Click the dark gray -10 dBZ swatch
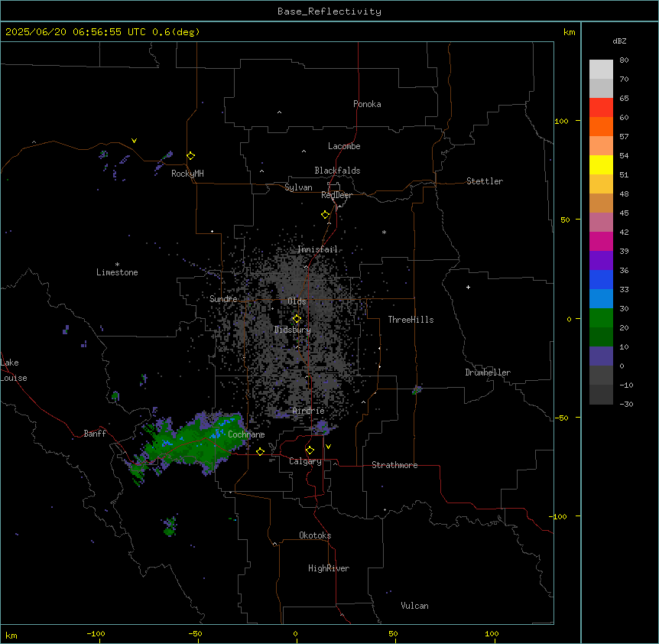Image resolution: width=659 pixels, height=644 pixels. pyautogui.click(x=601, y=395)
